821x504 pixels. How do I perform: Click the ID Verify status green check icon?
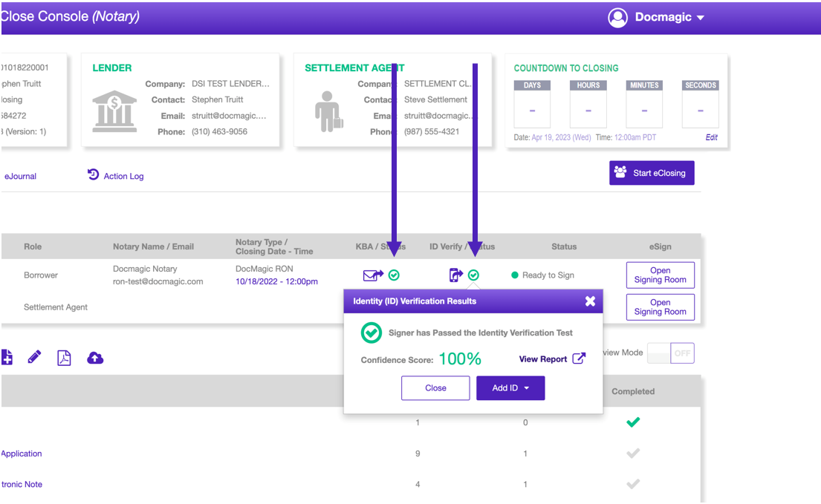click(473, 275)
